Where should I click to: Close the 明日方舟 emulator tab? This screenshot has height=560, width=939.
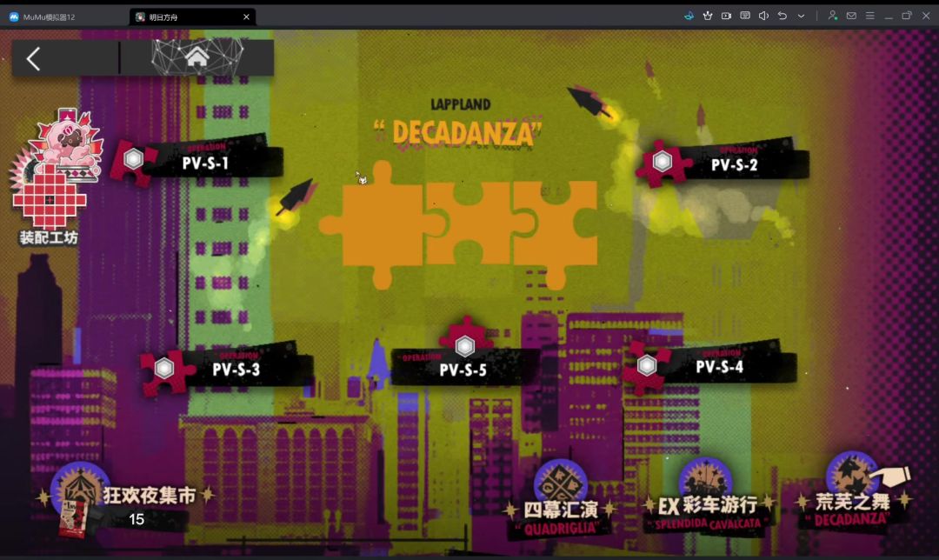tap(246, 17)
